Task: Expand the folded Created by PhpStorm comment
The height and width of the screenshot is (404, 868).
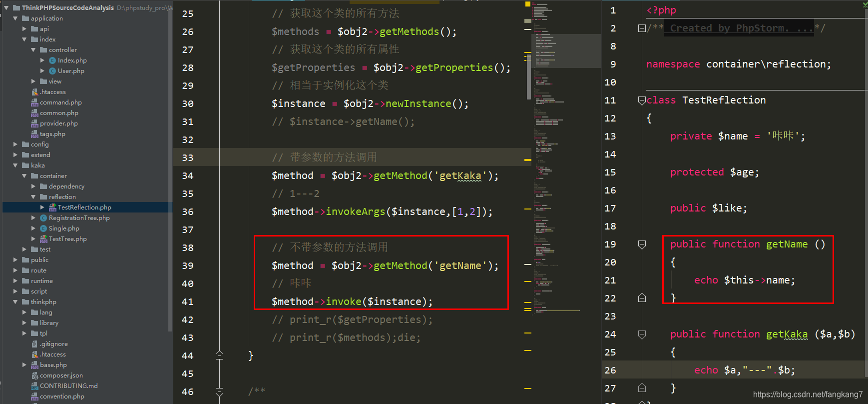Action: [642, 28]
